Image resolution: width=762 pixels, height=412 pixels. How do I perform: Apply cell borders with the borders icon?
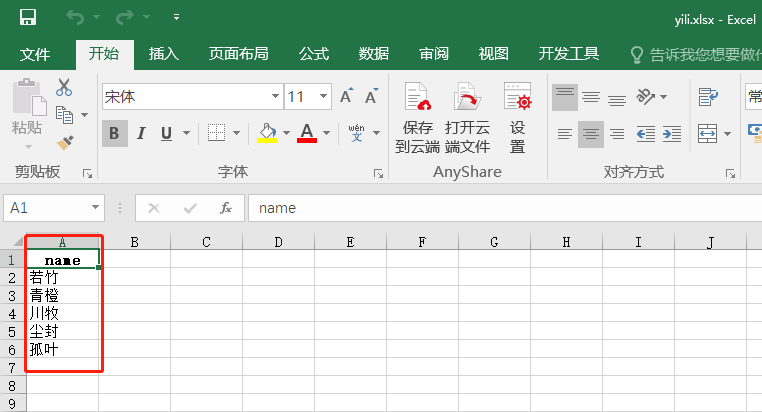[216, 133]
